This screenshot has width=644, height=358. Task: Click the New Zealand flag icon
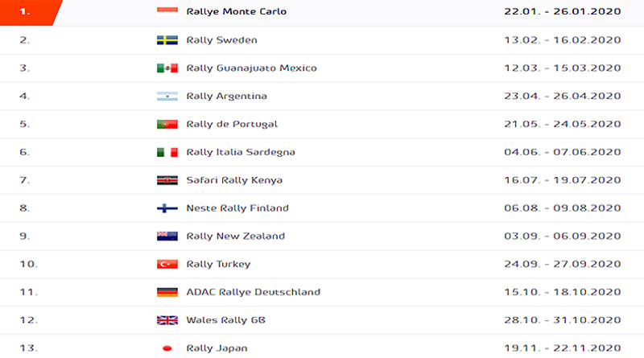[167, 236]
